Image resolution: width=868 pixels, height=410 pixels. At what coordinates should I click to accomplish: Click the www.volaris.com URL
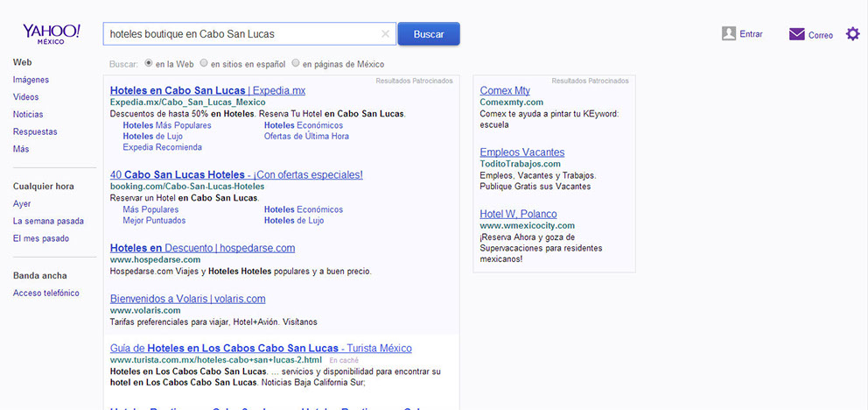(145, 311)
